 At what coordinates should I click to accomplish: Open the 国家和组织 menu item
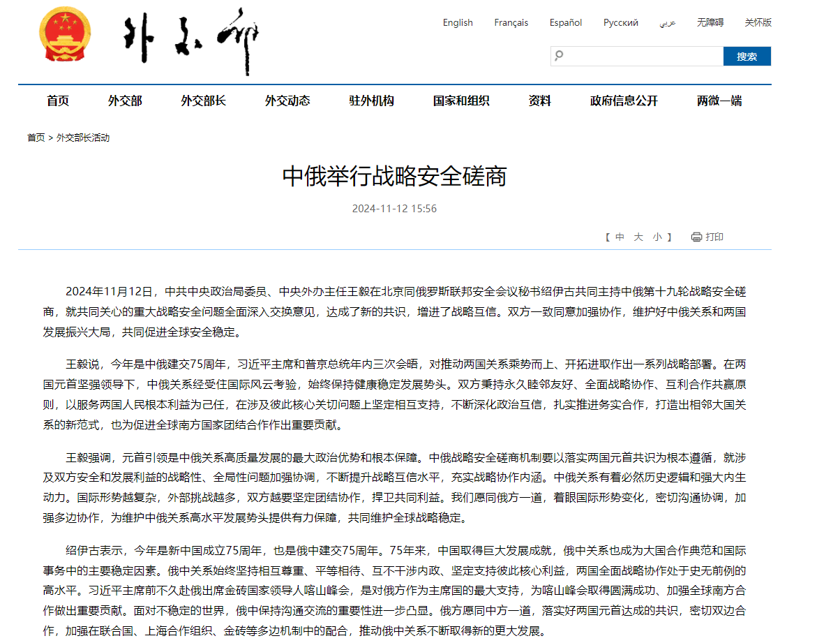[x=461, y=101]
